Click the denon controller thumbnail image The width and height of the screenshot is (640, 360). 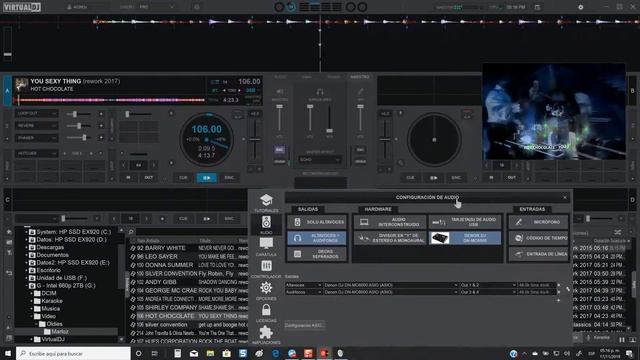440,238
